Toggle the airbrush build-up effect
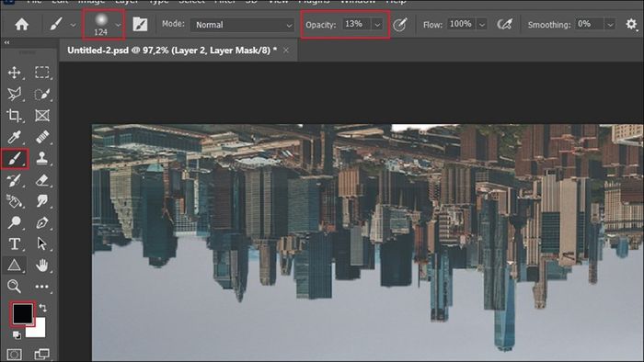 coord(505,25)
